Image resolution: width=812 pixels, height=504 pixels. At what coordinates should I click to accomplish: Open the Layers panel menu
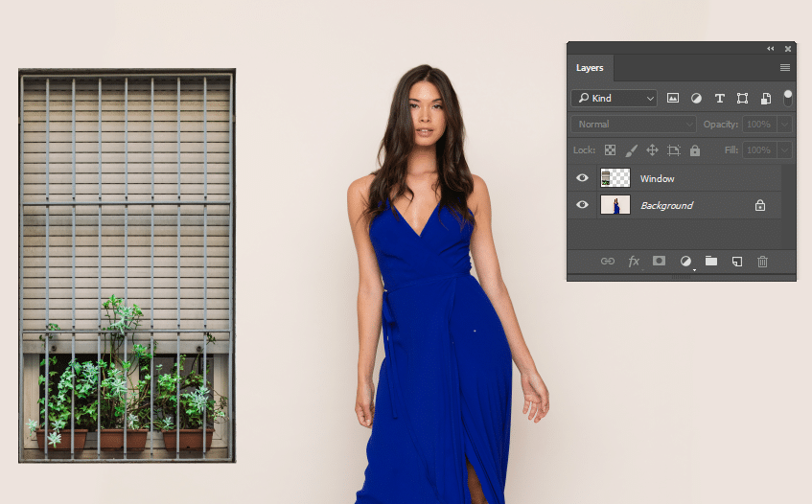785,68
